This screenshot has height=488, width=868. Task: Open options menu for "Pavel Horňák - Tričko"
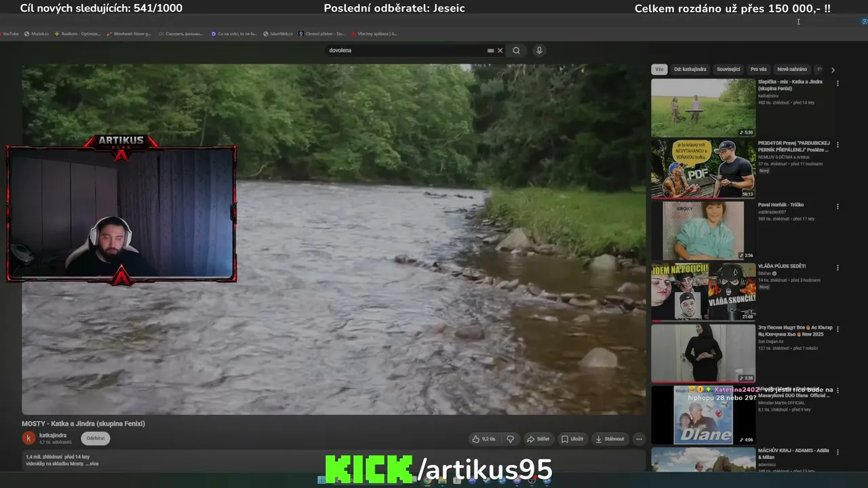(837, 206)
